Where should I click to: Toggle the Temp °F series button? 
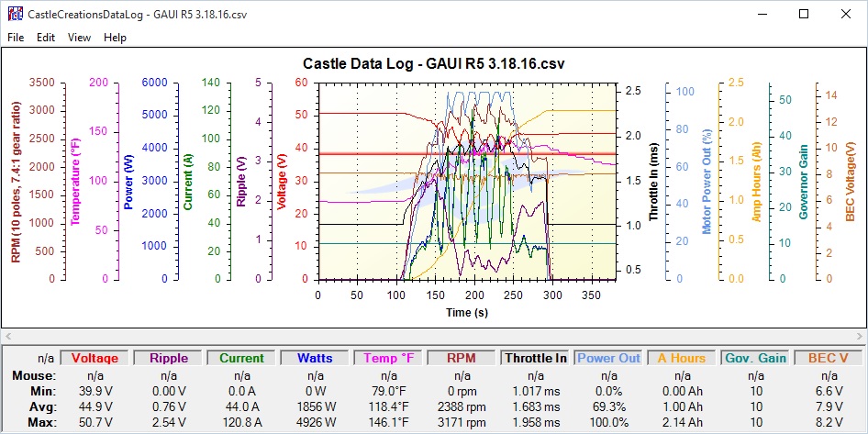(388, 358)
